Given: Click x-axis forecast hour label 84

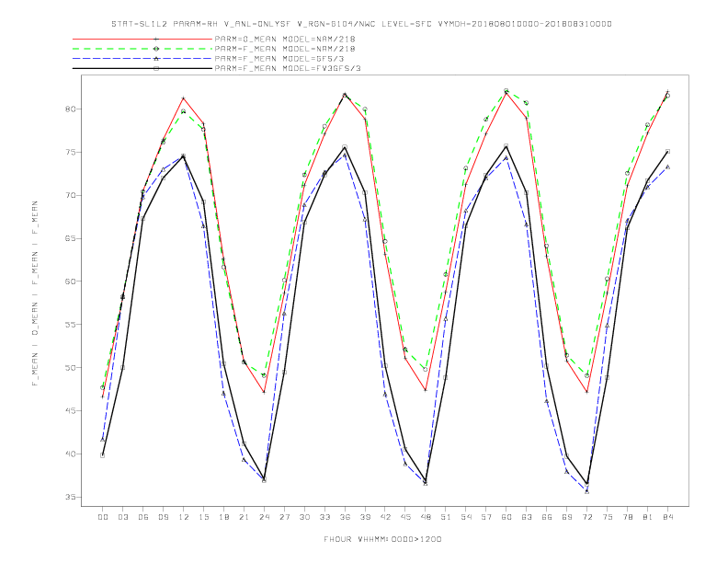Looking at the screenshot, I should (x=668, y=517).
